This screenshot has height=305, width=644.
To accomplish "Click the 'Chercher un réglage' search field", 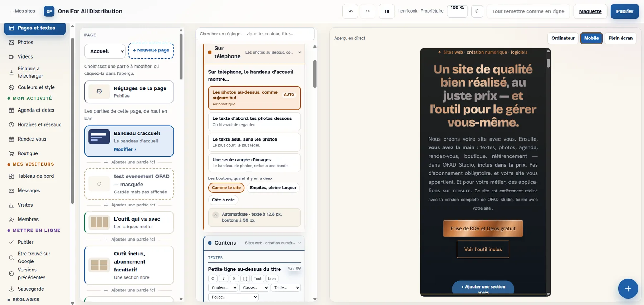I will coord(255,34).
